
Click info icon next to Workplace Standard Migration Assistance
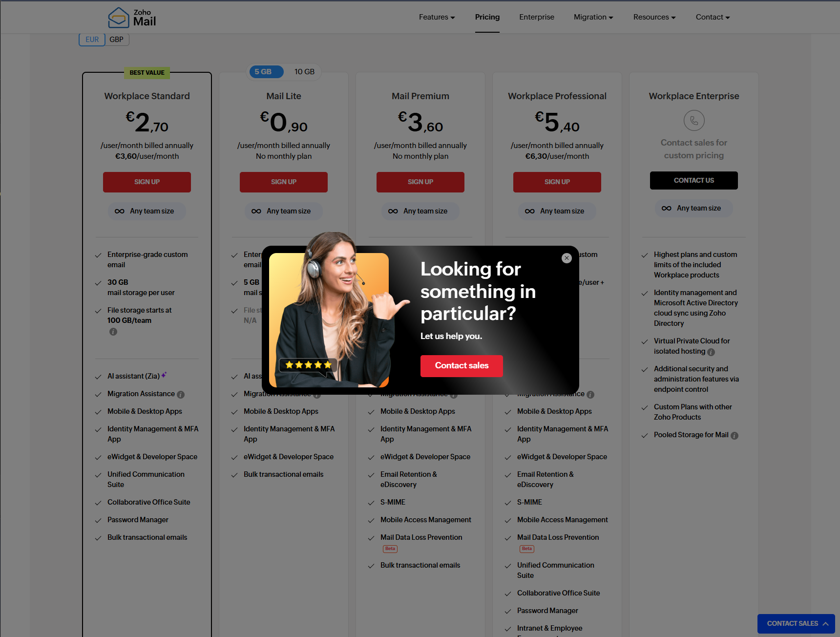(181, 395)
